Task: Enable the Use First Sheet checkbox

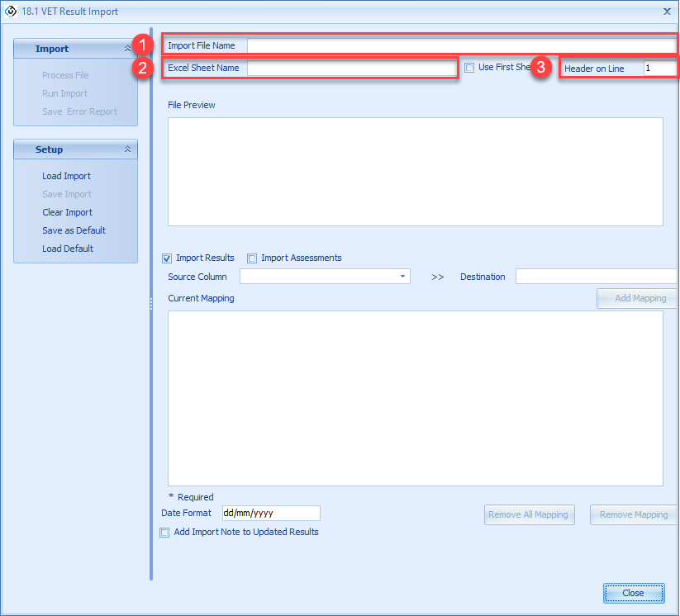Action: 469,68
